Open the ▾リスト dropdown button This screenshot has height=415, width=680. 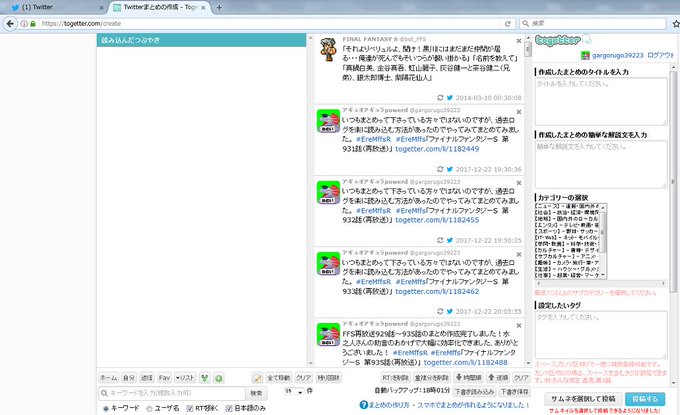click(185, 378)
